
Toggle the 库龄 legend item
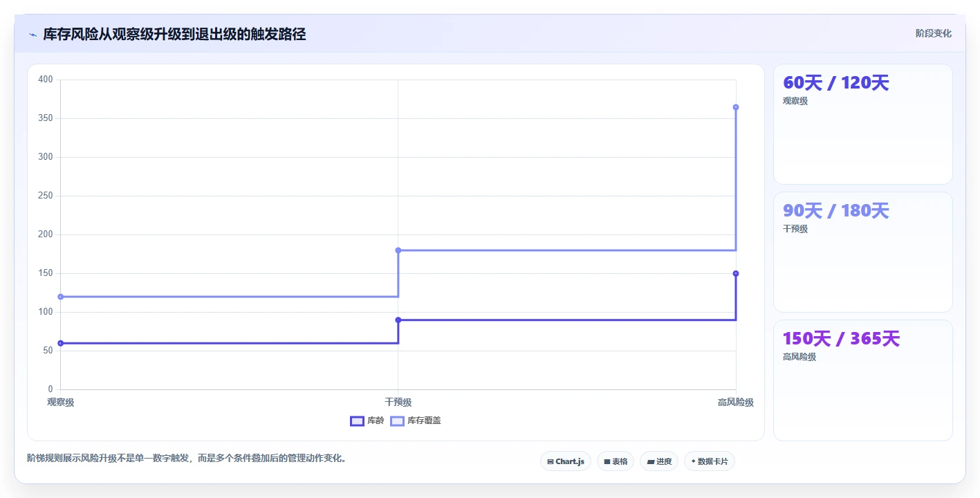point(367,421)
